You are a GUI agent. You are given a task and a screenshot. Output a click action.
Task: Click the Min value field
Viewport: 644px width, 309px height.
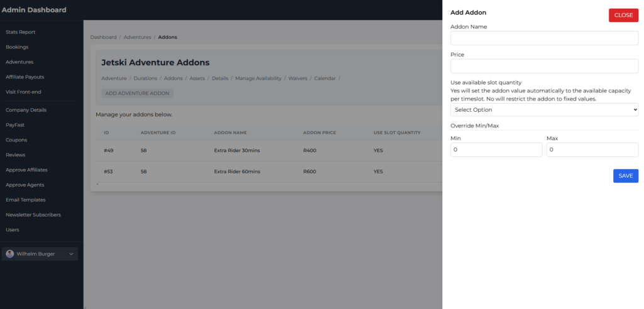(496, 149)
